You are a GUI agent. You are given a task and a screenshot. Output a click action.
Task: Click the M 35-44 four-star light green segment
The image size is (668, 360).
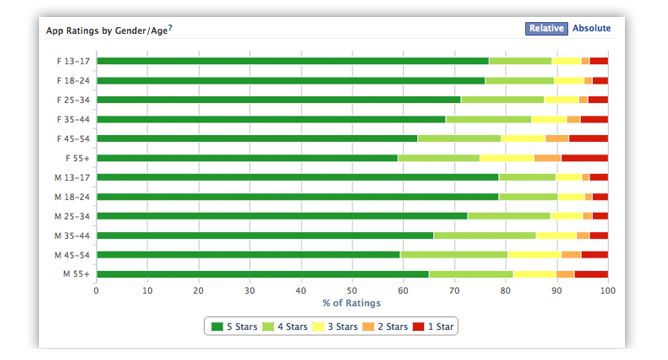click(x=485, y=236)
